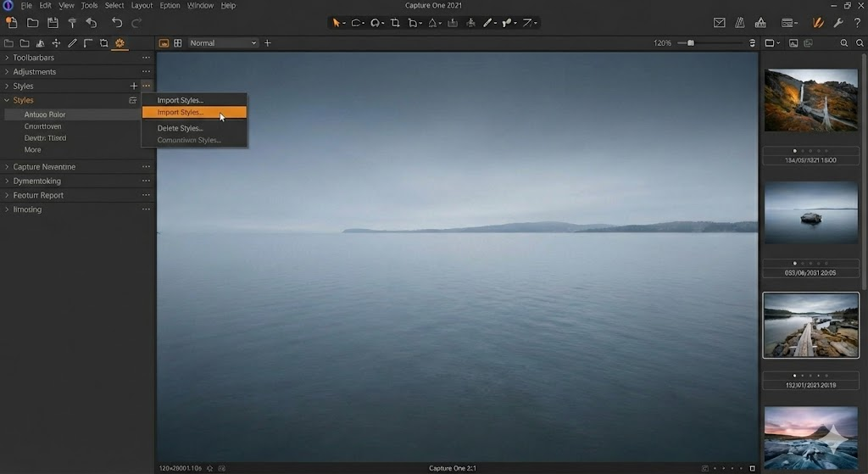
Task: Open preferences with the wrench icon
Action: point(838,23)
